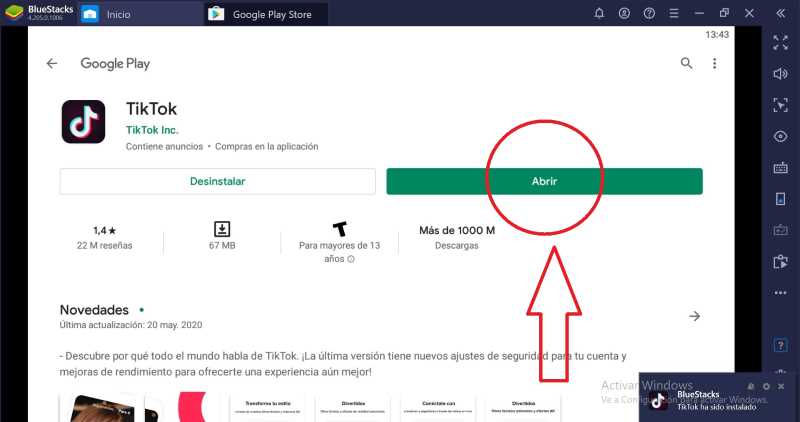Click the Última actualización: 20 may. 2020 text
The image size is (800, 422).
click(131, 325)
